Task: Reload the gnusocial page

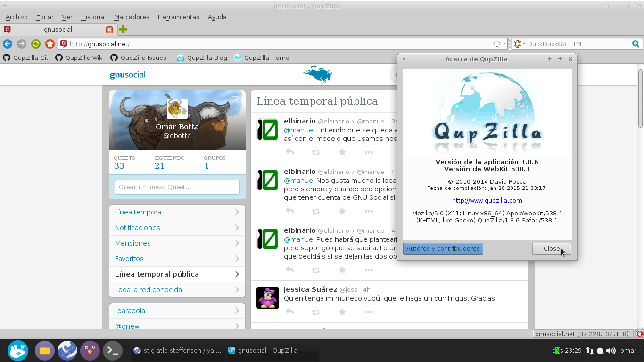Action: [x=36, y=44]
